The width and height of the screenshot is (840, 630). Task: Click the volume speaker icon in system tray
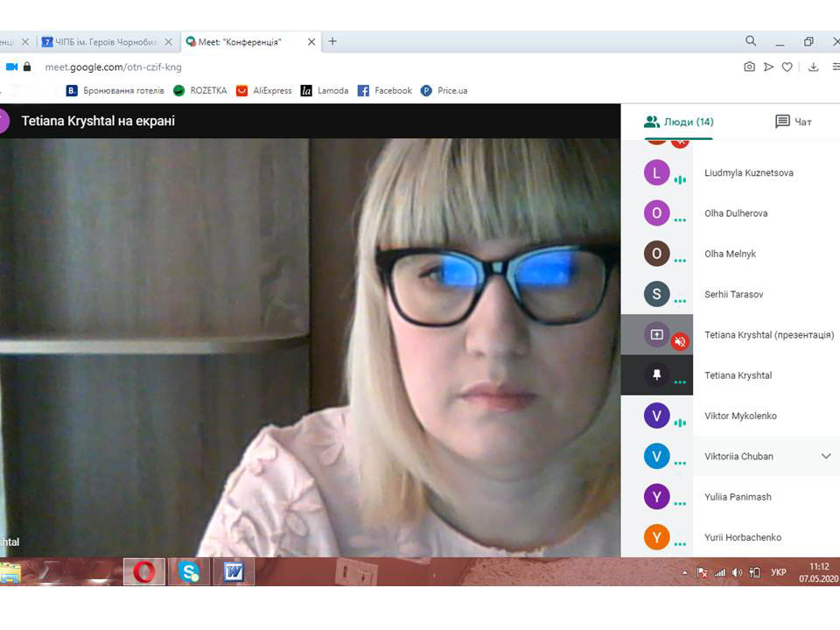(737, 572)
